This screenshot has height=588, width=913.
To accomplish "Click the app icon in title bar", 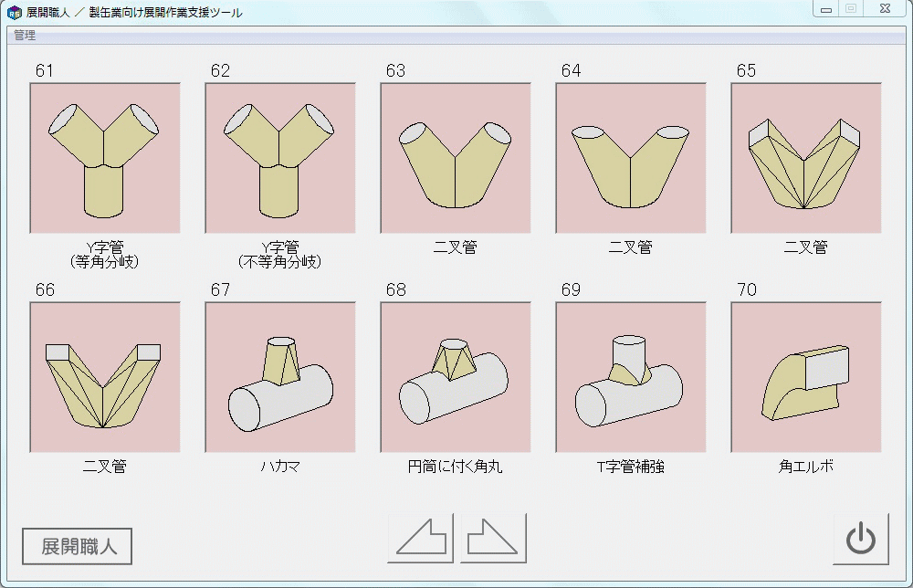I will (x=15, y=13).
